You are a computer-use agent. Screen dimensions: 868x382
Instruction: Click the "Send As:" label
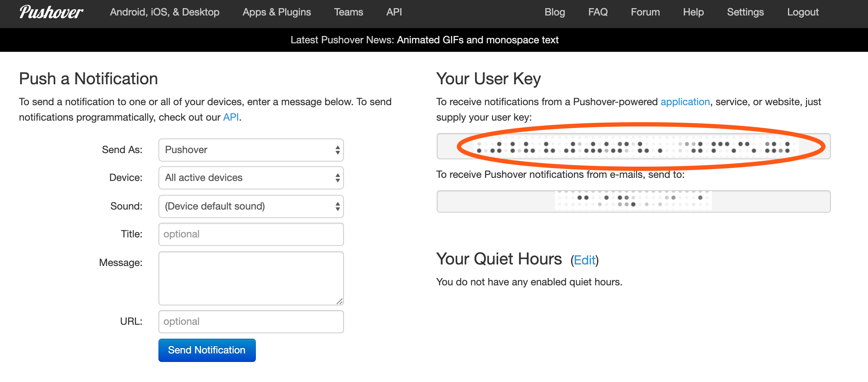point(122,150)
